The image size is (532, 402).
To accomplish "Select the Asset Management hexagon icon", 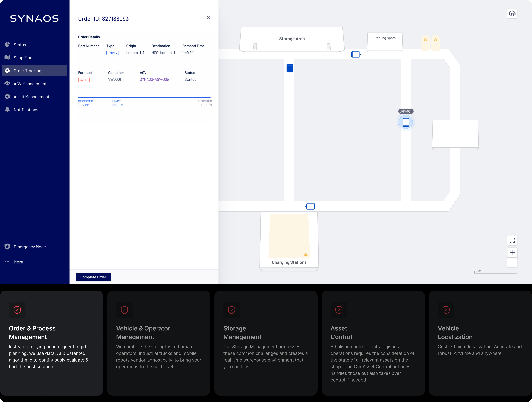I will 7,96.
